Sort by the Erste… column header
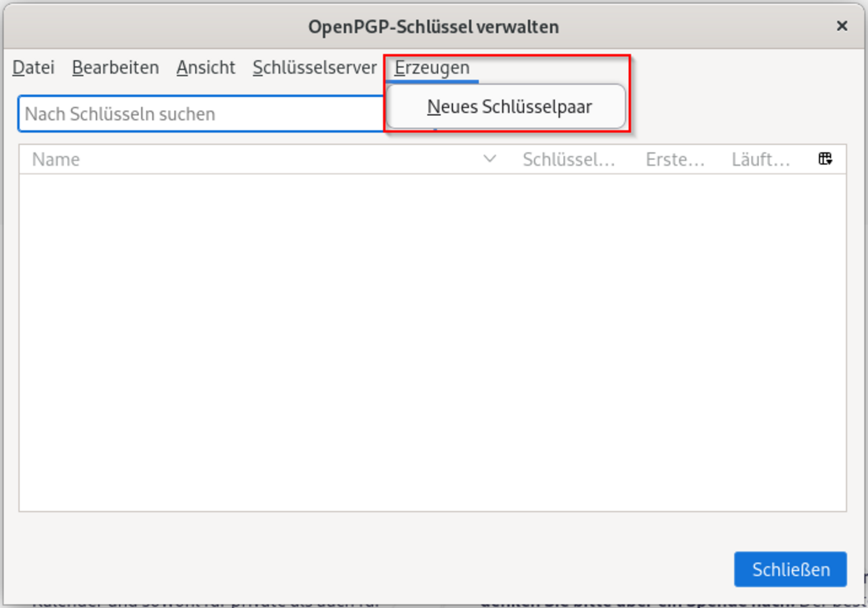868x608 pixels. pyautogui.click(x=675, y=159)
